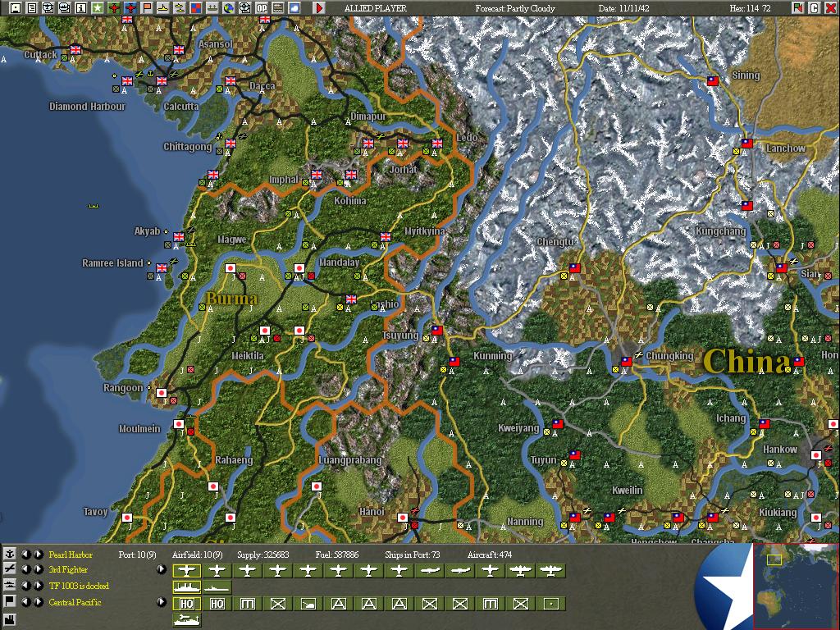Expand the Central Pacific HQ unit list

tap(160, 601)
